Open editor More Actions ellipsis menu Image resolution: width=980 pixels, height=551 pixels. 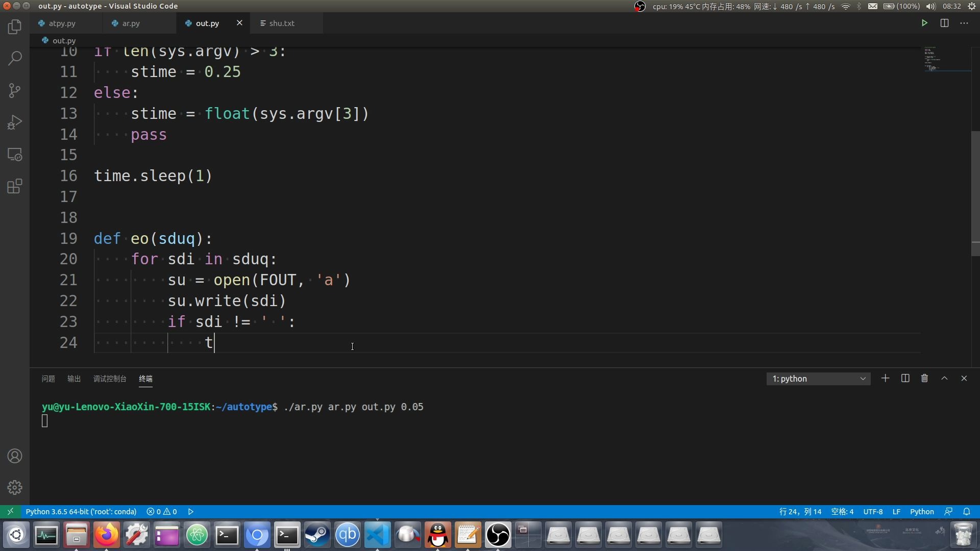(964, 23)
